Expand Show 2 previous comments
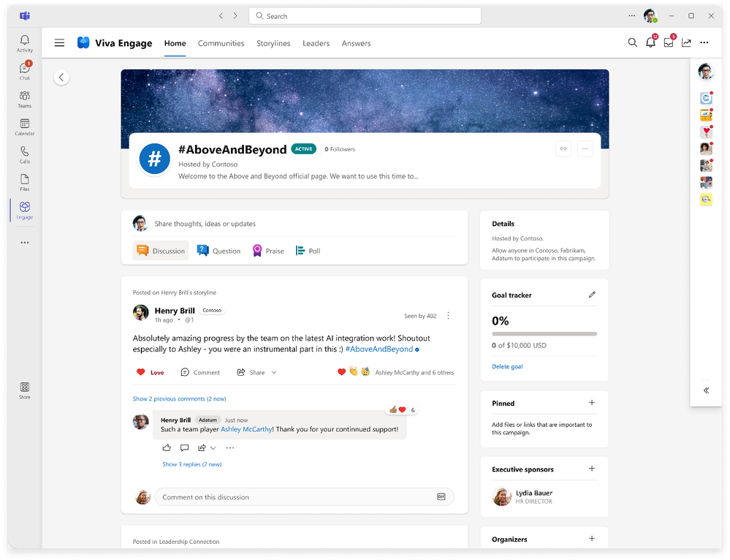 click(x=179, y=399)
